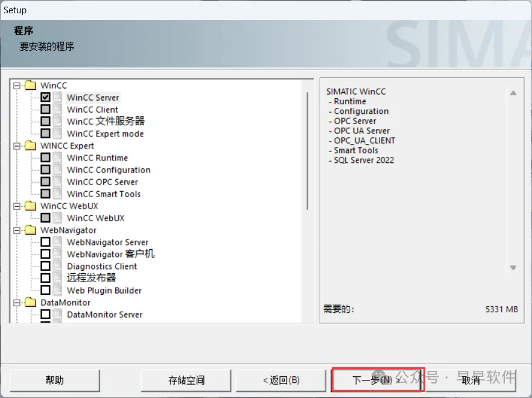Click the document icon beside WinCC Expert mode
Screen dimensions: 532x398
click(x=57, y=133)
